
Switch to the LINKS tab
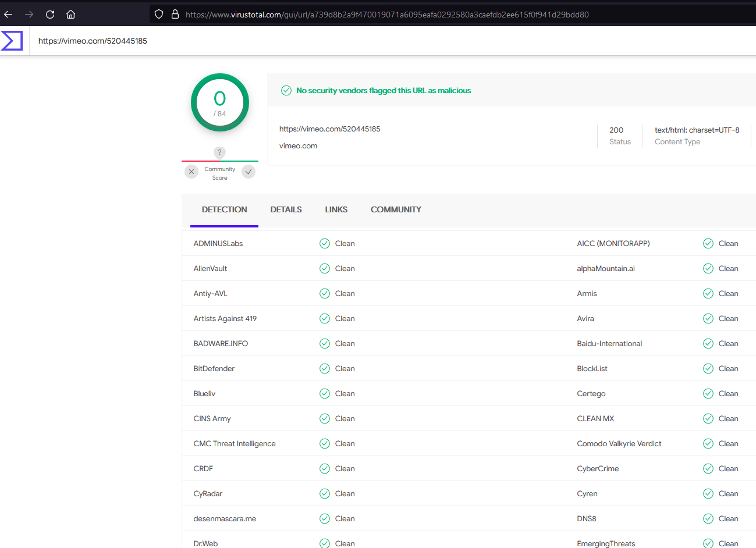point(336,209)
